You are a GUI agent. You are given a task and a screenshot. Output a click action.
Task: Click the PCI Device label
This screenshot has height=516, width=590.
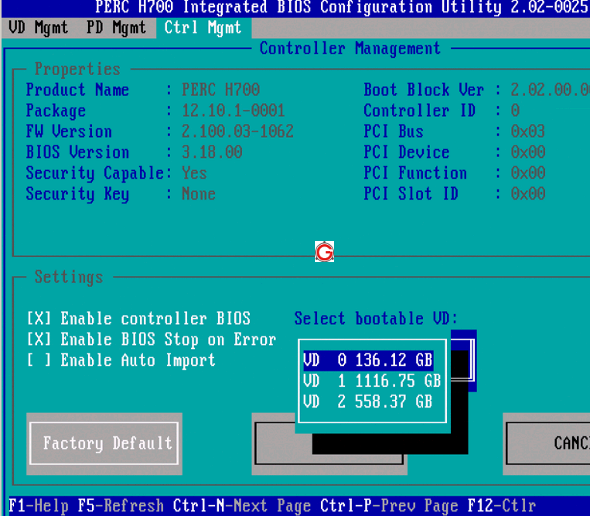click(x=407, y=152)
